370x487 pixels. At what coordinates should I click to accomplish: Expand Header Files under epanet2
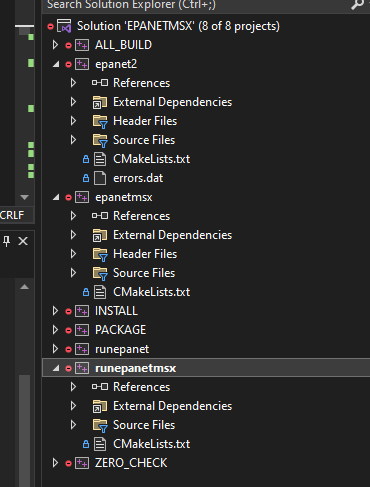click(x=73, y=121)
